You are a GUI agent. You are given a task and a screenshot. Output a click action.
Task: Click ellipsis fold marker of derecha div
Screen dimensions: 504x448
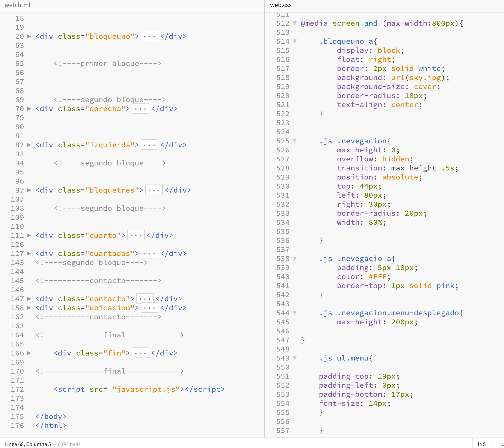(x=140, y=109)
